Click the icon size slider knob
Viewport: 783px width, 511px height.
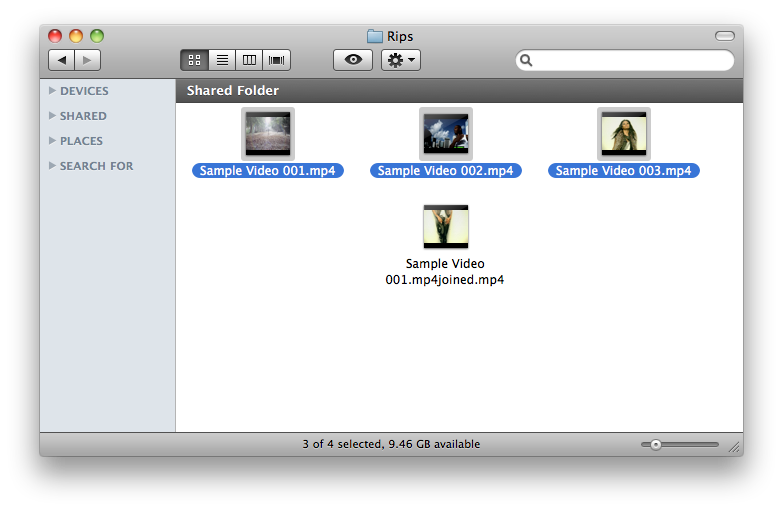click(x=656, y=445)
